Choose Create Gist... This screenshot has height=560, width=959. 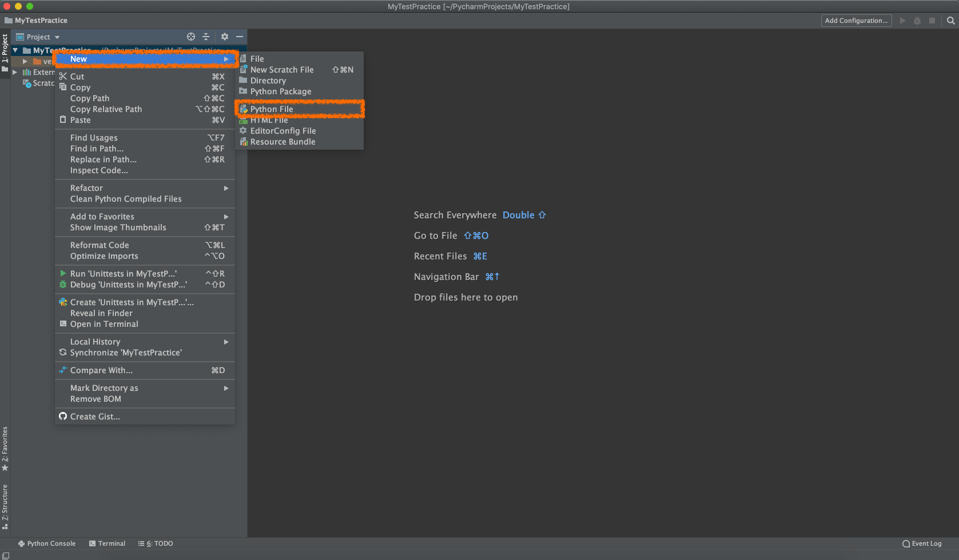145,417
